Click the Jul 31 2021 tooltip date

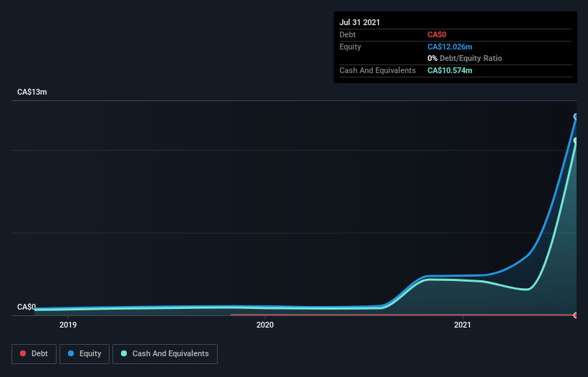[x=360, y=22]
